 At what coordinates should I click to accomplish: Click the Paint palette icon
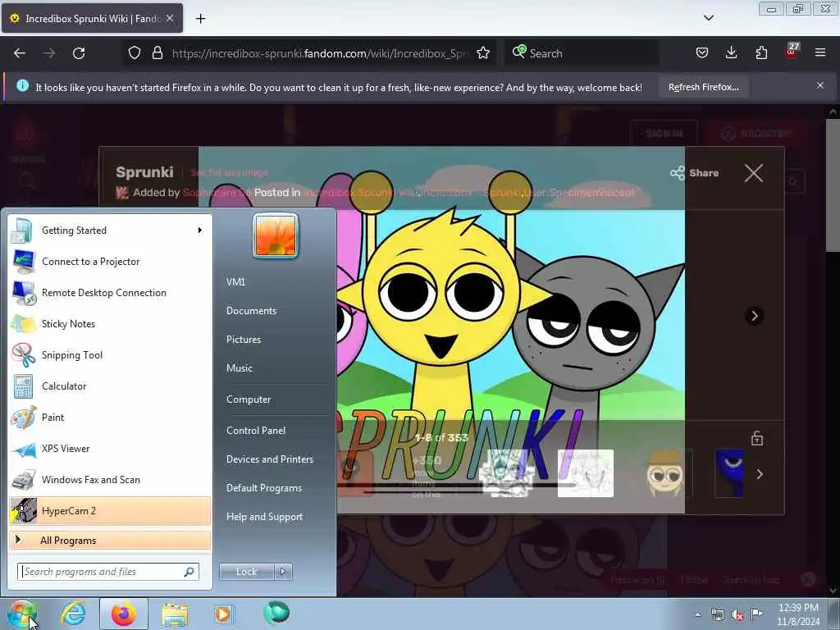(24, 418)
